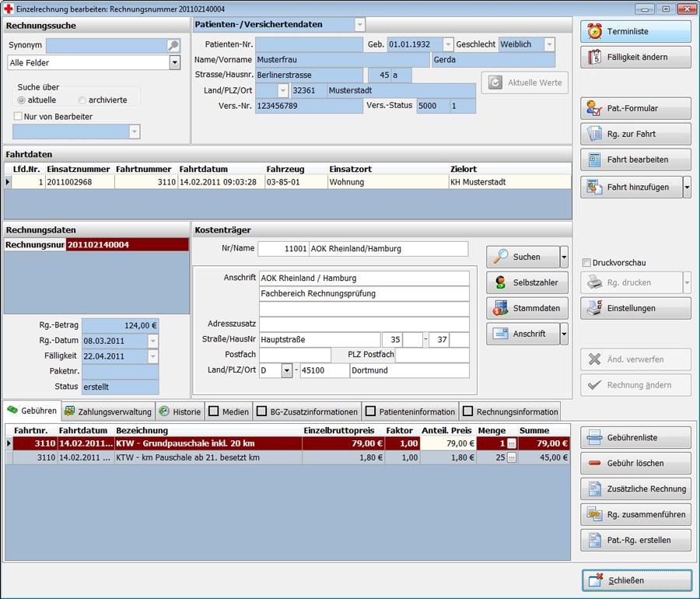Click the Terminliste alarm clock icon
Viewport: 700px width, 599px height.
click(x=595, y=32)
